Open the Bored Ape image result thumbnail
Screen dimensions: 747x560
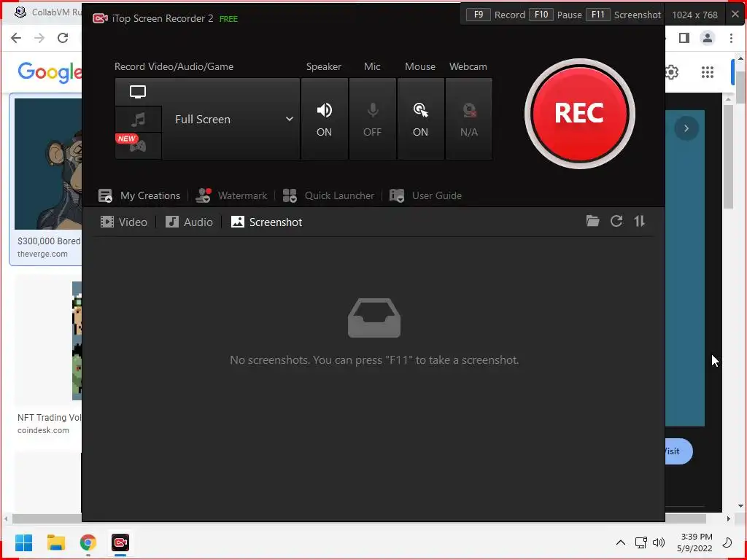tap(48, 164)
